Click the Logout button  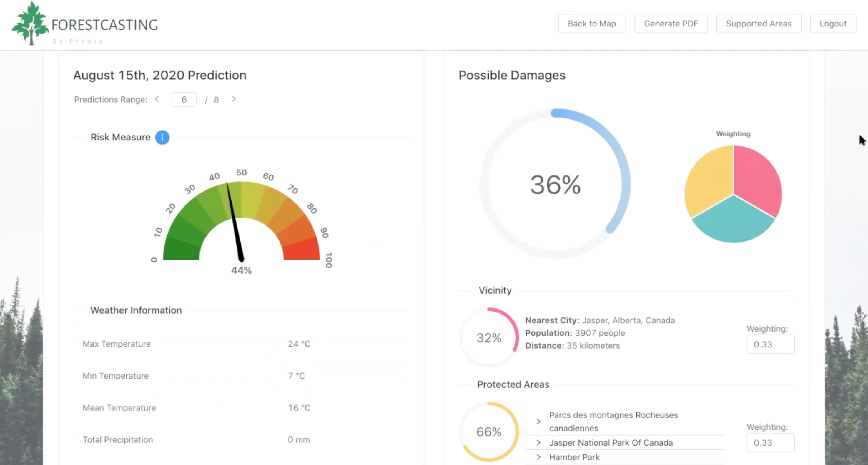click(x=833, y=24)
